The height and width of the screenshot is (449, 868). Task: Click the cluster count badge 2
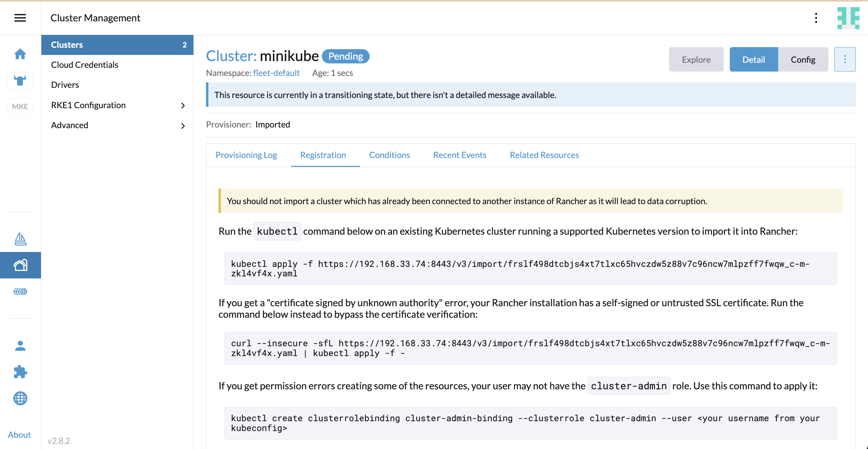pyautogui.click(x=185, y=45)
